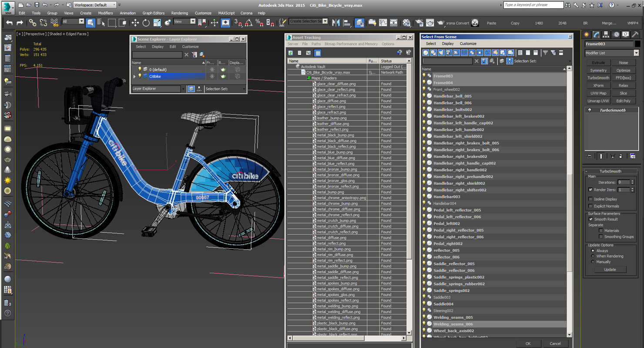The height and width of the screenshot is (348, 644).
Task: Open the Modifier List dropdown
Action: (612, 53)
